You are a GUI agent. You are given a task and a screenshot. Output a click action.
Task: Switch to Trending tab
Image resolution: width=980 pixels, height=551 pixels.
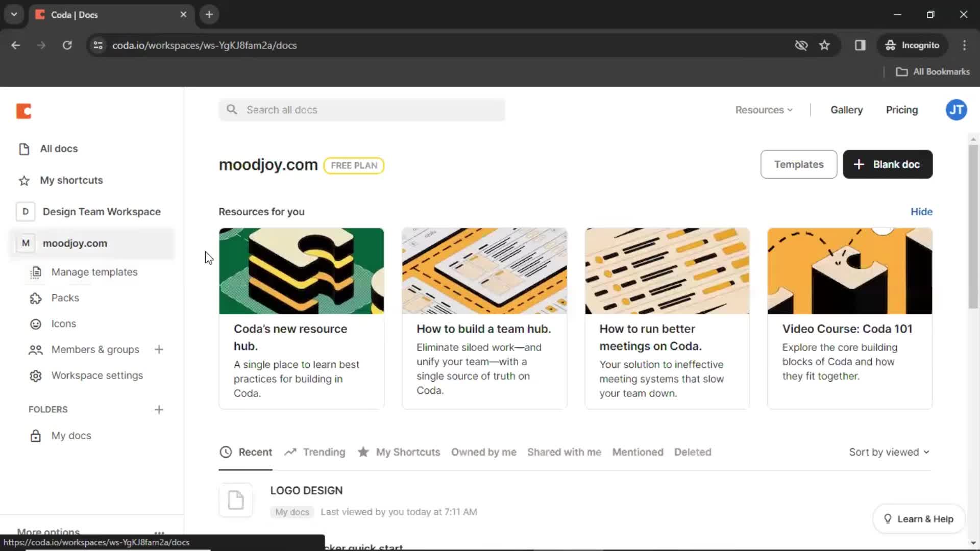tap(323, 452)
